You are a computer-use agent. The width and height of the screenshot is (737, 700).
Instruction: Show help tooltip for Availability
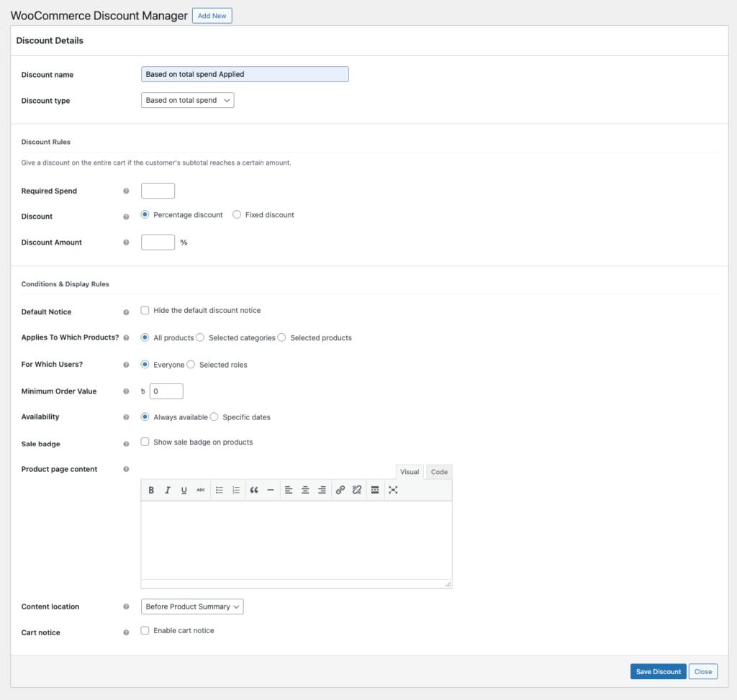click(x=126, y=417)
